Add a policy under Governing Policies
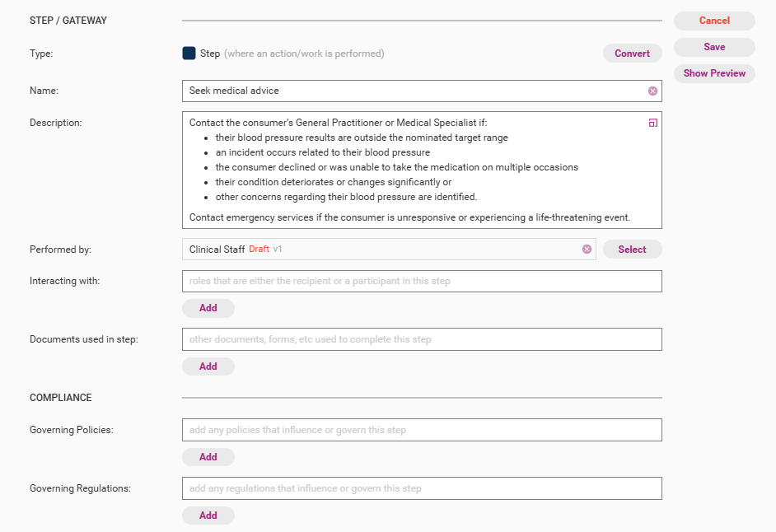The width and height of the screenshot is (776, 532). (x=208, y=457)
